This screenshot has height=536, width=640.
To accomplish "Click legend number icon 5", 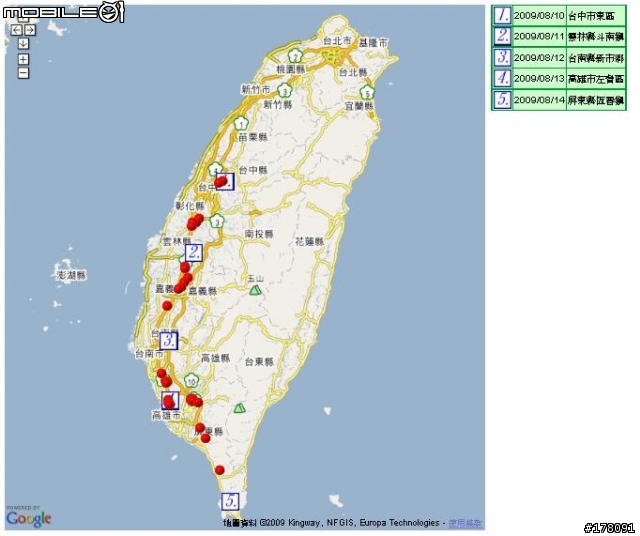I will (502, 100).
